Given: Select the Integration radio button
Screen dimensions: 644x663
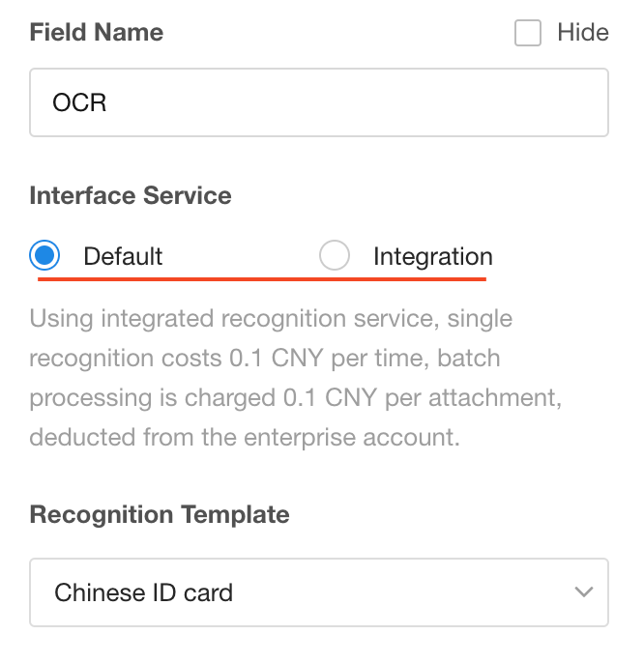Looking at the screenshot, I should point(335,256).
